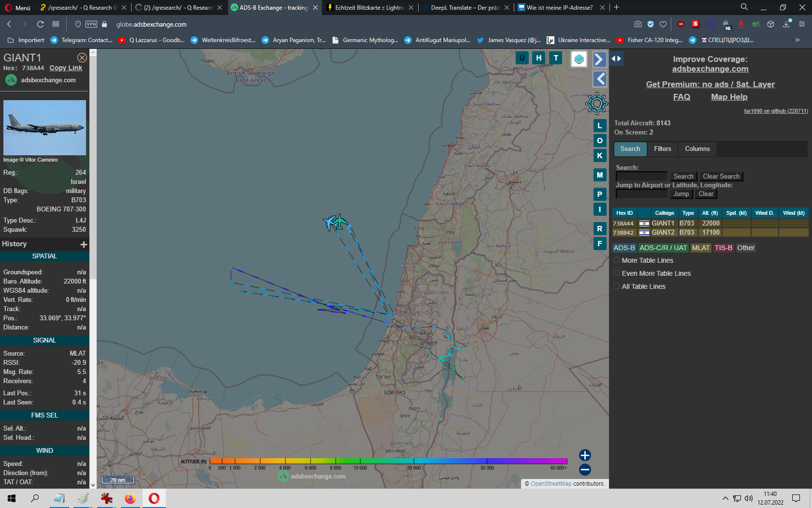Sort table by Callsign column

665,213
